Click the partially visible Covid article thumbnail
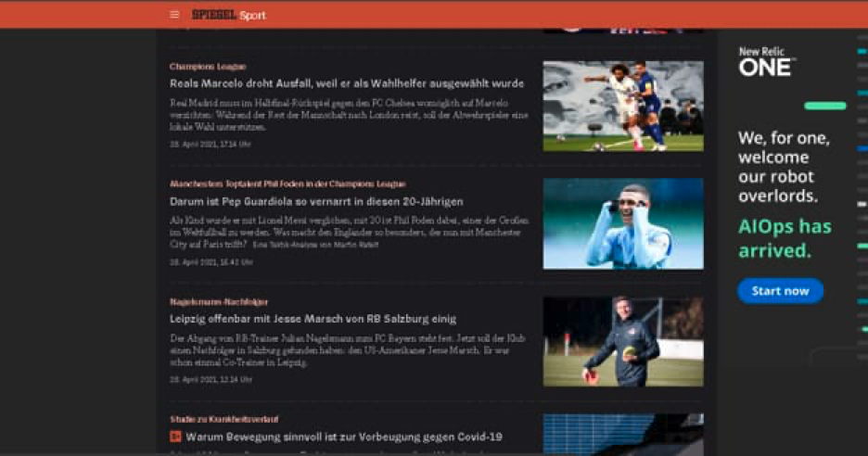 (x=623, y=435)
